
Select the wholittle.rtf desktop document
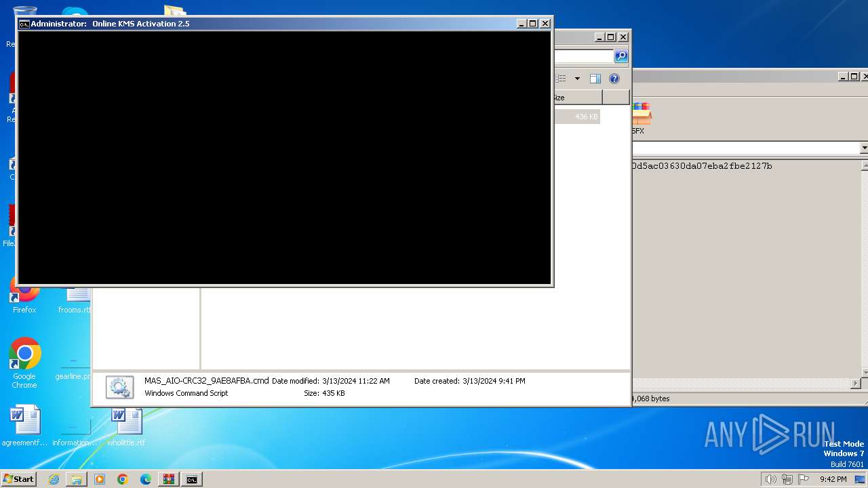tap(126, 426)
